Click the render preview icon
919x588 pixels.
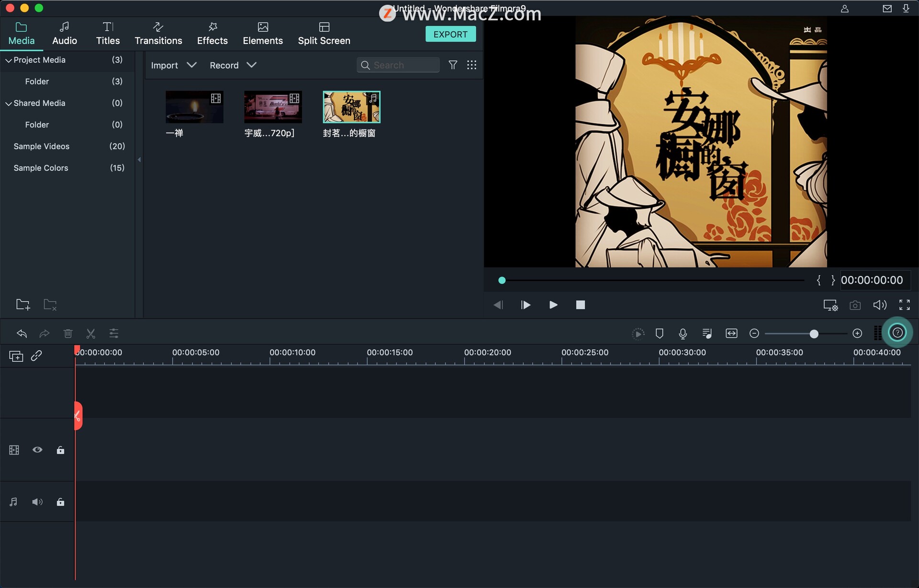(x=638, y=333)
